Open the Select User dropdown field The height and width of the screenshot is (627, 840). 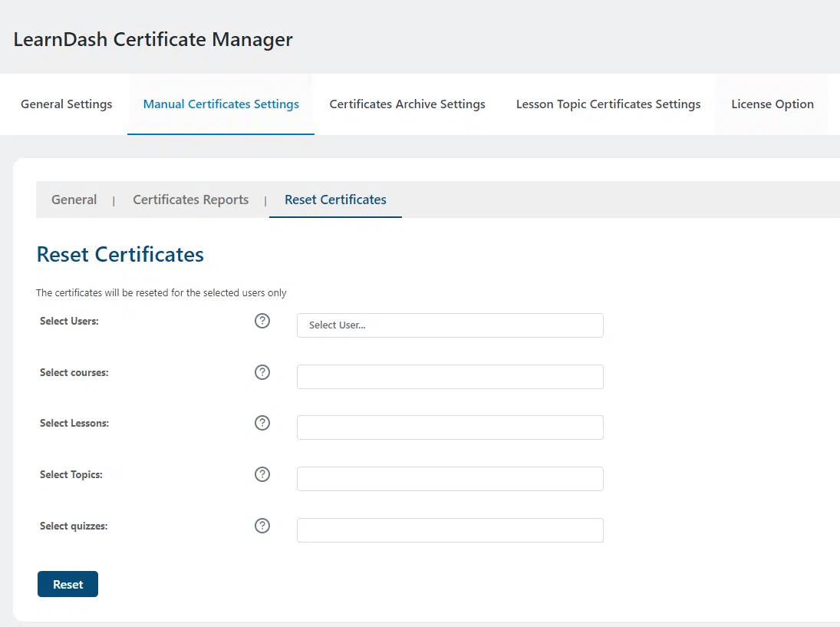(x=450, y=325)
